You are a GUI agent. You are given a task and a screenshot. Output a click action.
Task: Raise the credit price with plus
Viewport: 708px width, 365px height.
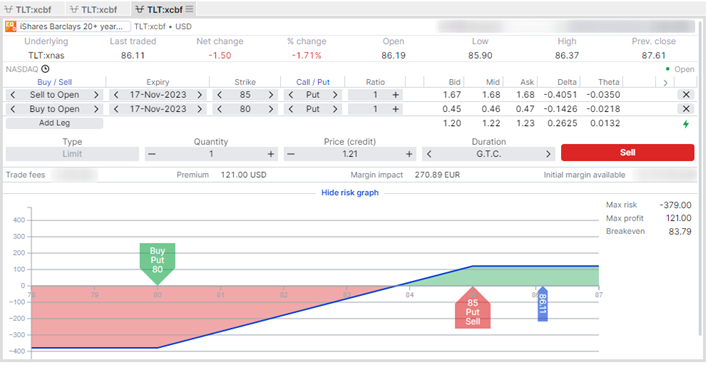pyautogui.click(x=409, y=154)
